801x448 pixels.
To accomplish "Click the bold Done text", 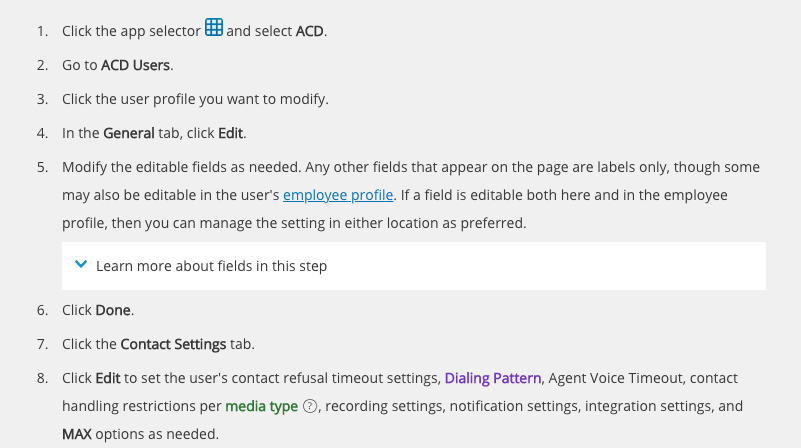I will pyautogui.click(x=113, y=310).
